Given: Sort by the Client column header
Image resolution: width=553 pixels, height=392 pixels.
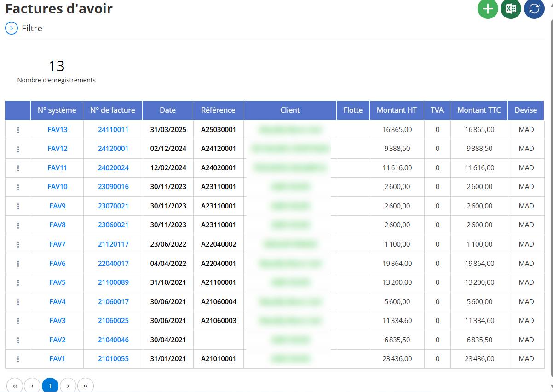Looking at the screenshot, I should (290, 110).
